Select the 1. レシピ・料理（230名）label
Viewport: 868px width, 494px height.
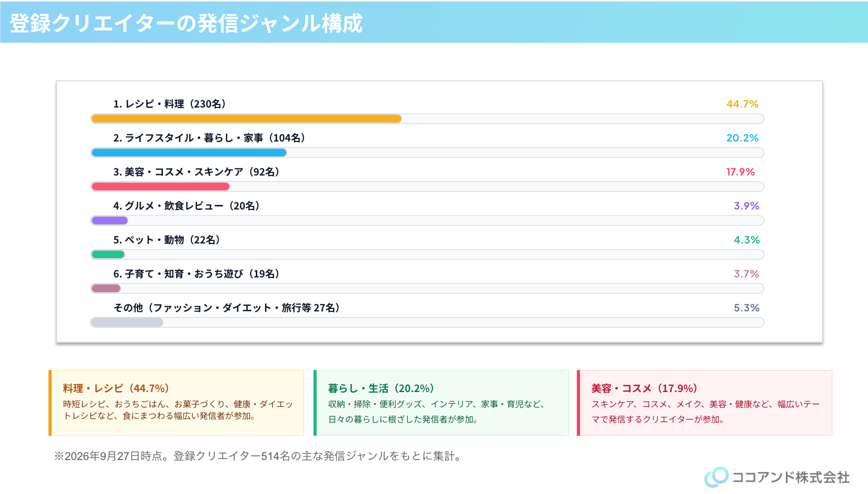pyautogui.click(x=170, y=104)
